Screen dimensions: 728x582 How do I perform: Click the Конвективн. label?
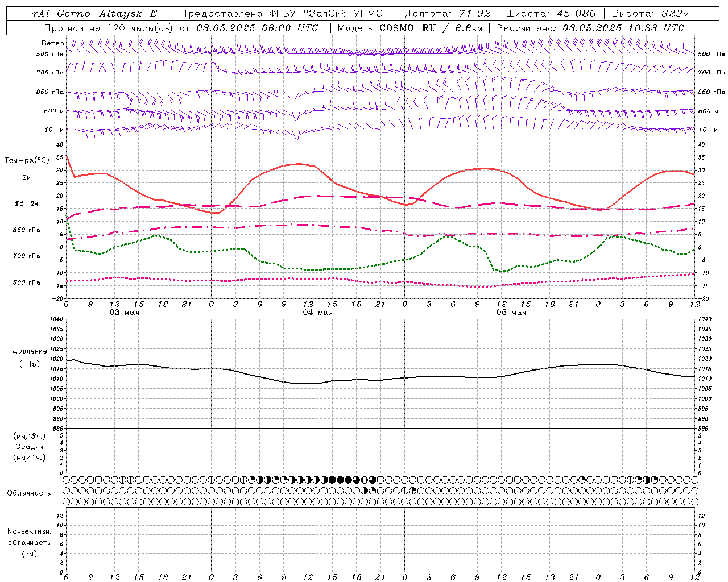29,531
